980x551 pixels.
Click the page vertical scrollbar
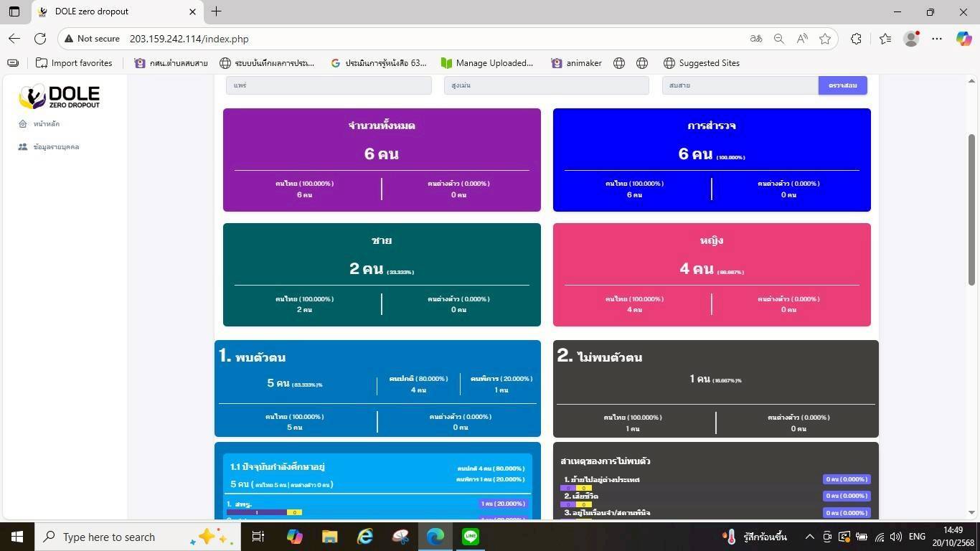click(972, 208)
